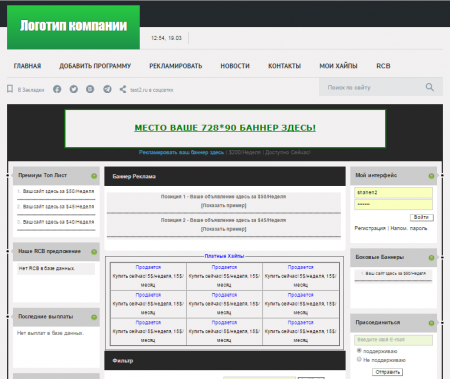The width and height of the screenshot is (450, 379).
Task: Open the top list entry for $40/неделя
Action: [58, 222]
